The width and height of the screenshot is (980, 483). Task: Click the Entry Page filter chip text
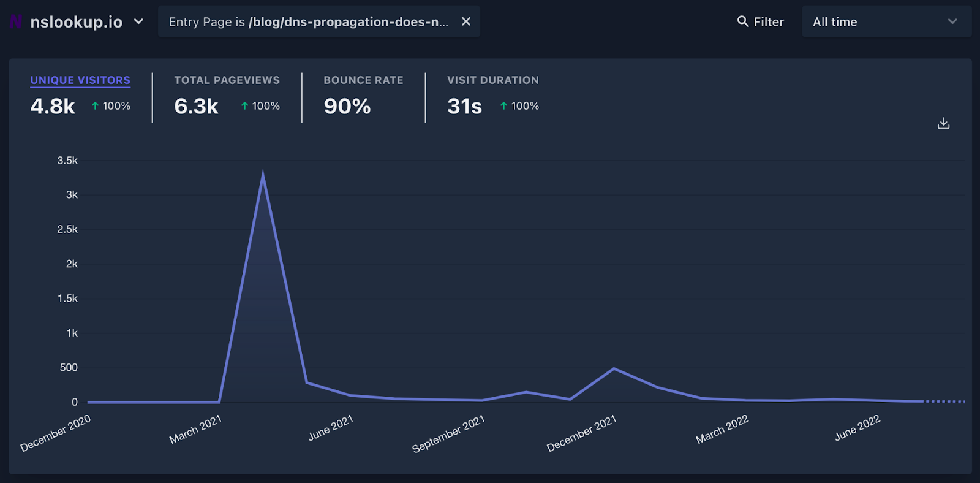point(309,22)
